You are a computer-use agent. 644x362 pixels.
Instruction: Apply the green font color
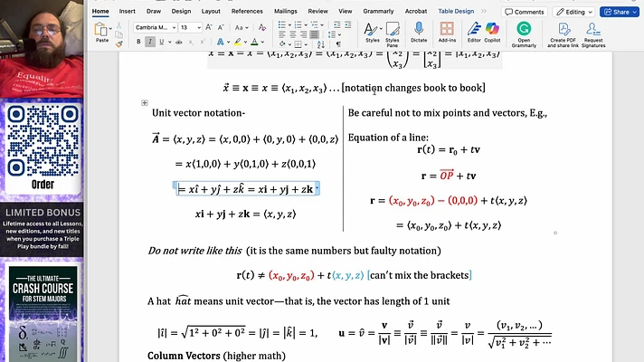tap(254, 42)
